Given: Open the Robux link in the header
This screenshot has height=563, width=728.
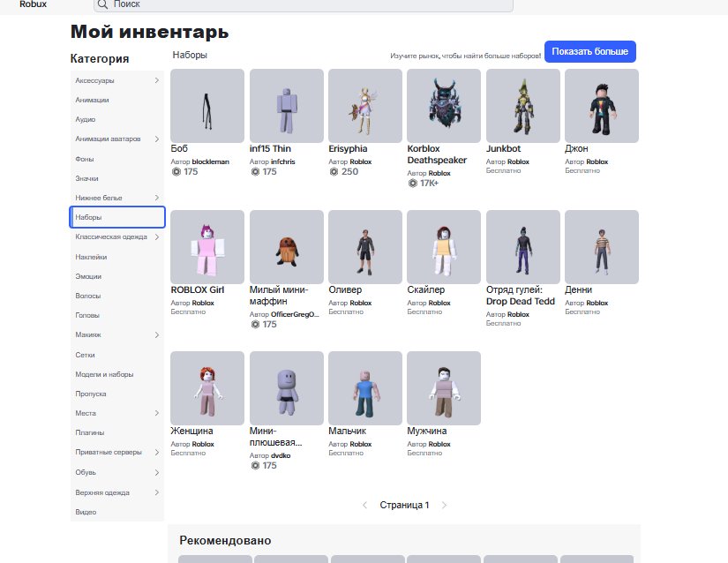Looking at the screenshot, I should coord(33,4).
